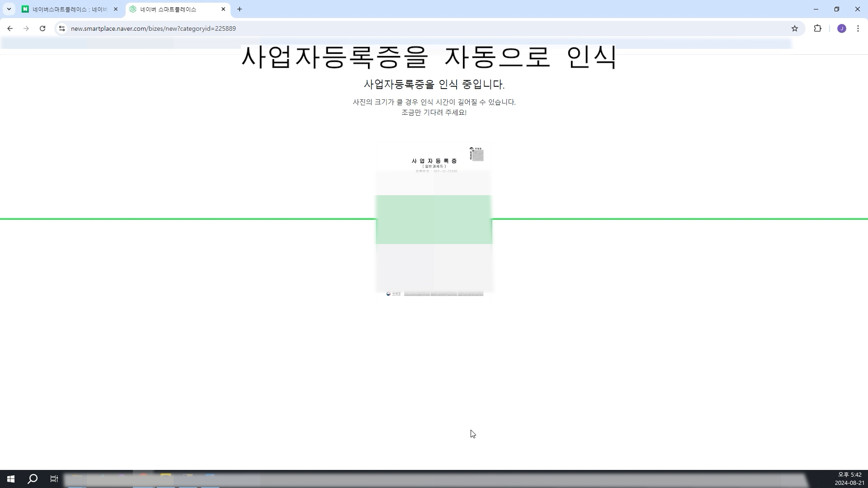Go back to the previous page
This screenshot has width=868, height=488.
(x=10, y=28)
